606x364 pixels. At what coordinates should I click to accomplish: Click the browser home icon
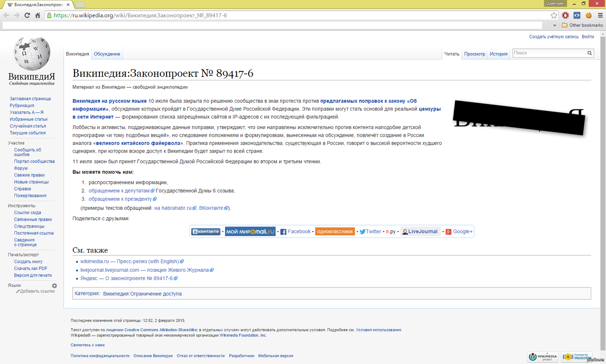coord(37,16)
